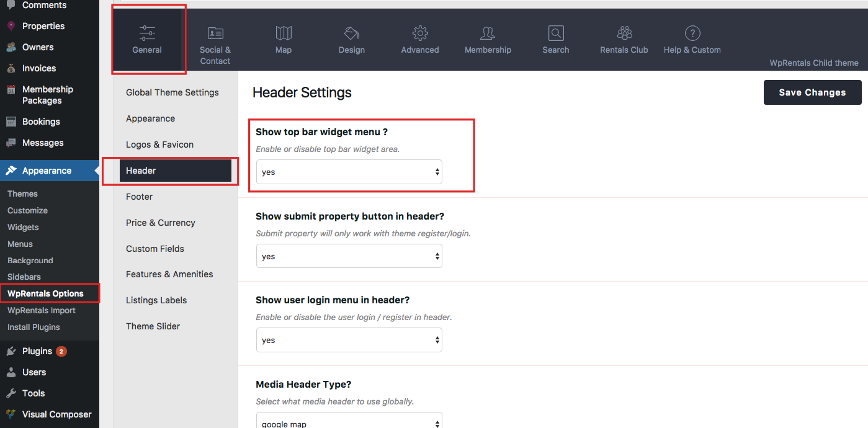
Task: Open the Owners menu label
Action: click(x=38, y=47)
